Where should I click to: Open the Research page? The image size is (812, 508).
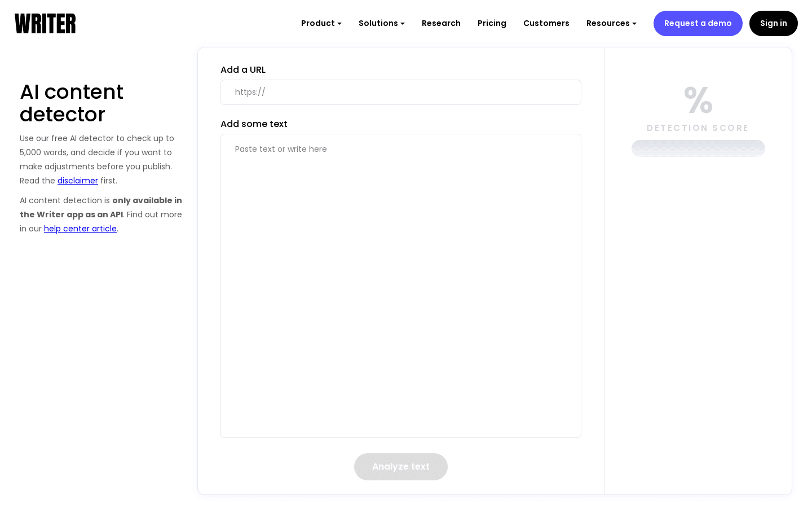441,23
